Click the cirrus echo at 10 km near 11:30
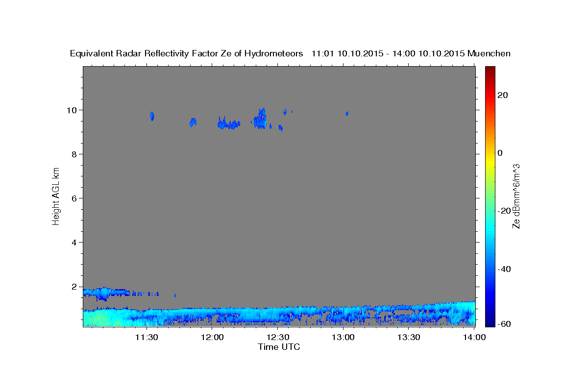Image resolution: width=588 pixels, height=392 pixels. point(152,116)
